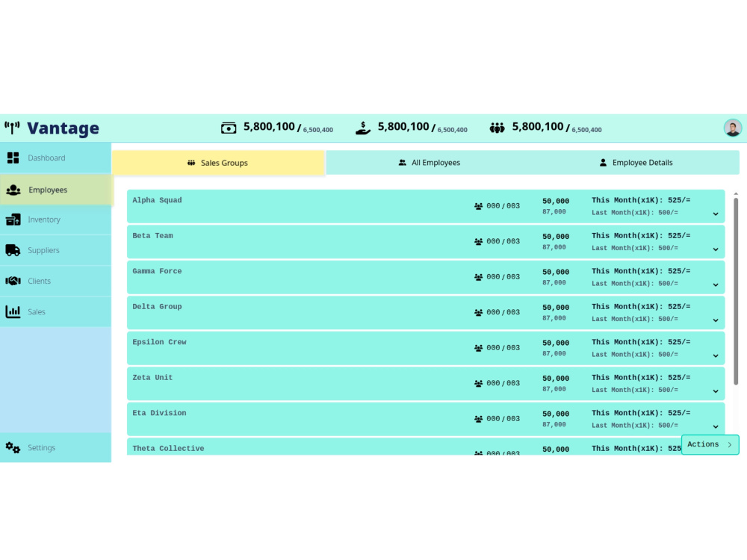
Task: Click the members icon in Zeta Unit row
Action: pyautogui.click(x=478, y=384)
